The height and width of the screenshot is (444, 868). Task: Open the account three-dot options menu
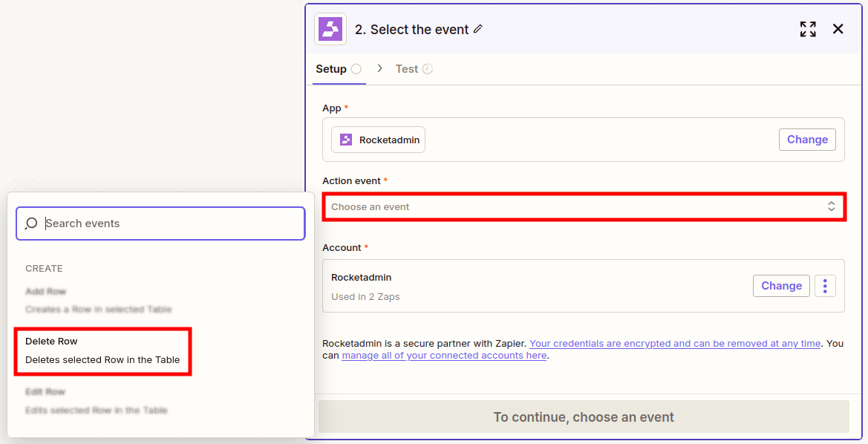(825, 286)
